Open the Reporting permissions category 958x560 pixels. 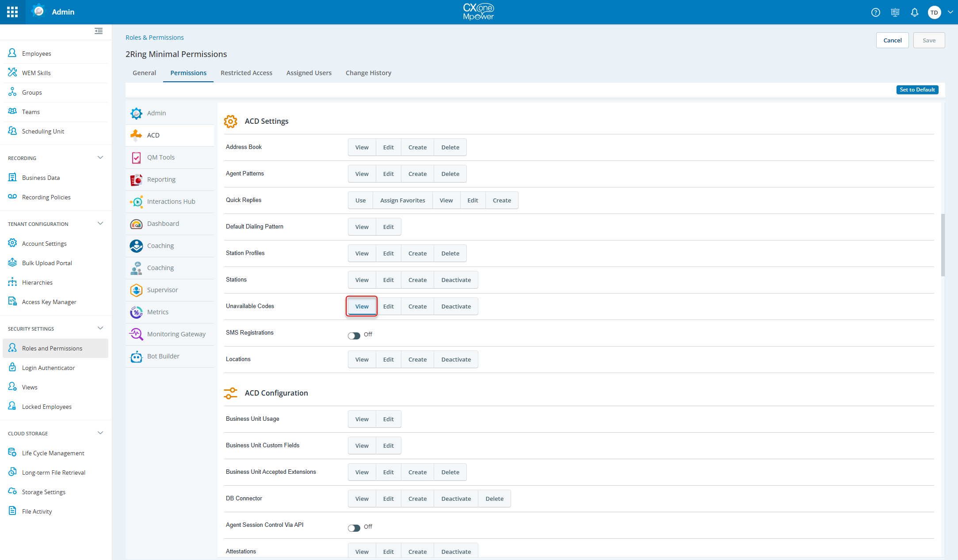[x=170, y=179]
